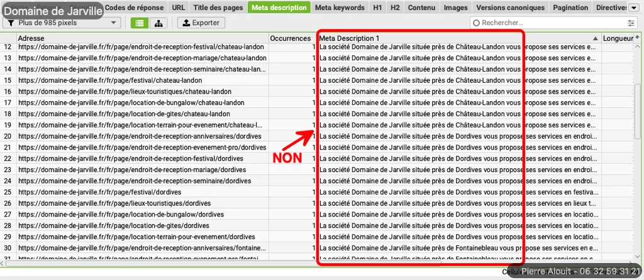The image size is (644, 280).
Task: Go to the Versions canoniques tab
Action: tap(510, 8)
